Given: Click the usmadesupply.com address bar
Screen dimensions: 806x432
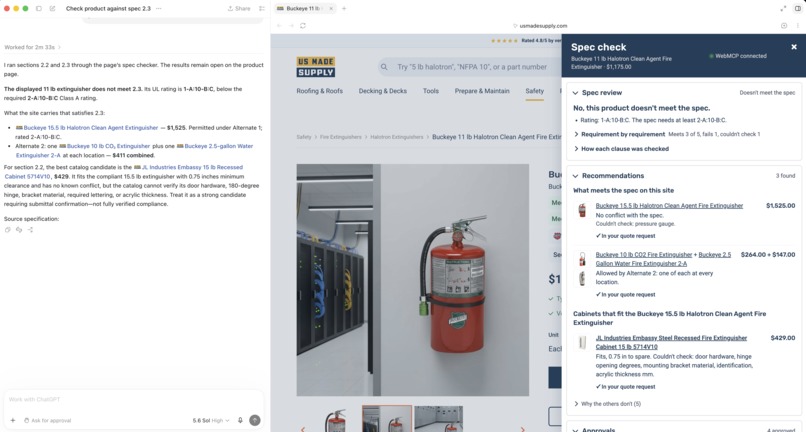Looking at the screenshot, I should click(x=540, y=25).
